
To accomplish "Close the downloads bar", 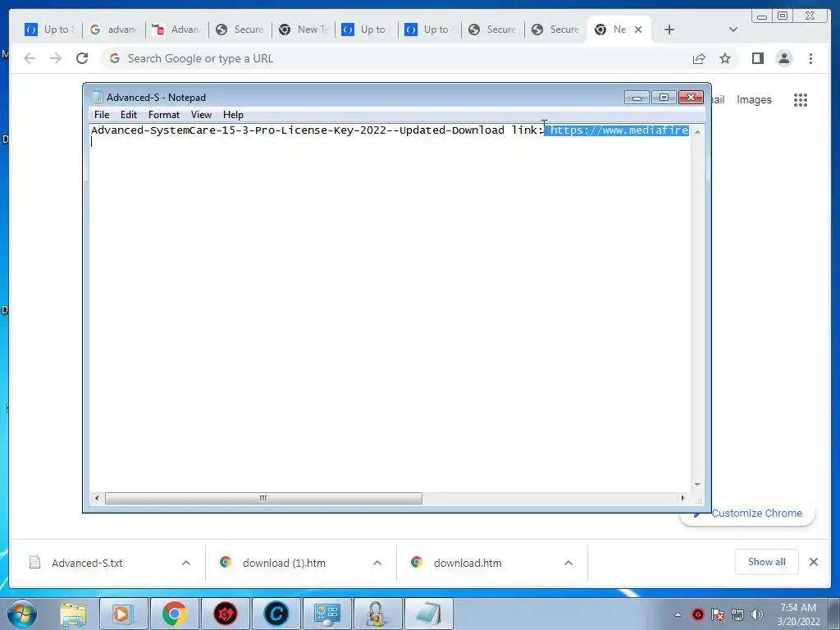I will [813, 562].
